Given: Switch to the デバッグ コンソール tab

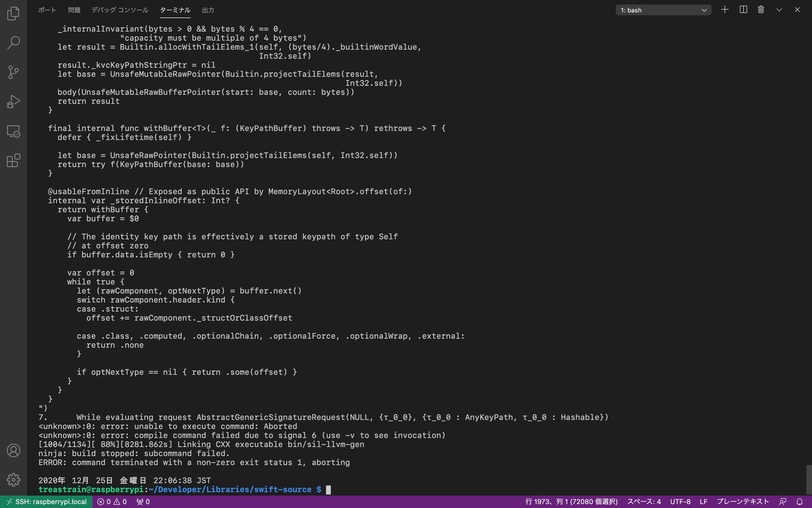Looking at the screenshot, I should [x=120, y=10].
